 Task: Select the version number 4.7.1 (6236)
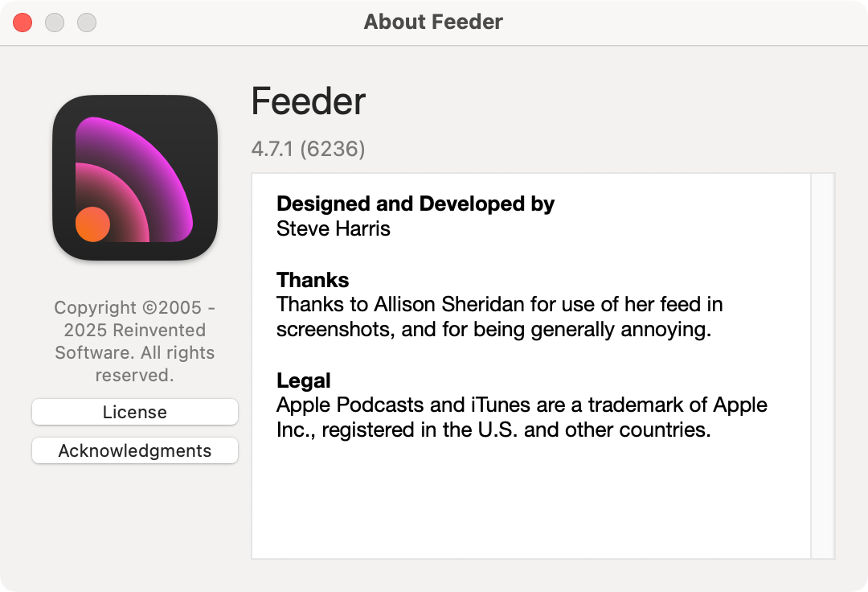click(309, 149)
